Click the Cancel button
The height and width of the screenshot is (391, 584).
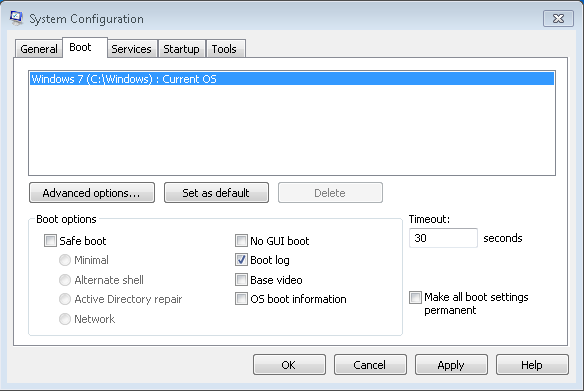(x=370, y=365)
